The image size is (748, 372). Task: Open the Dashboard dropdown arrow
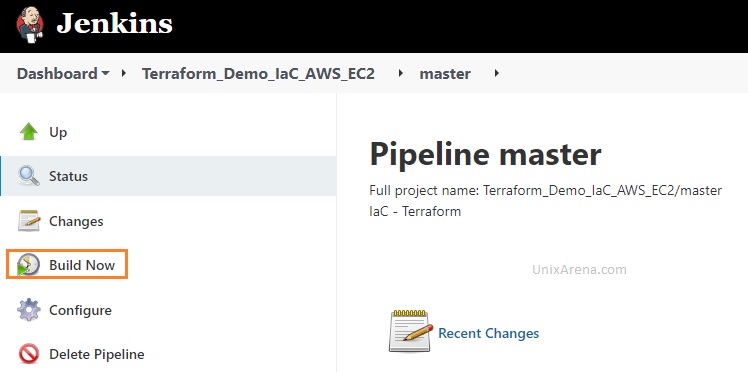105,73
